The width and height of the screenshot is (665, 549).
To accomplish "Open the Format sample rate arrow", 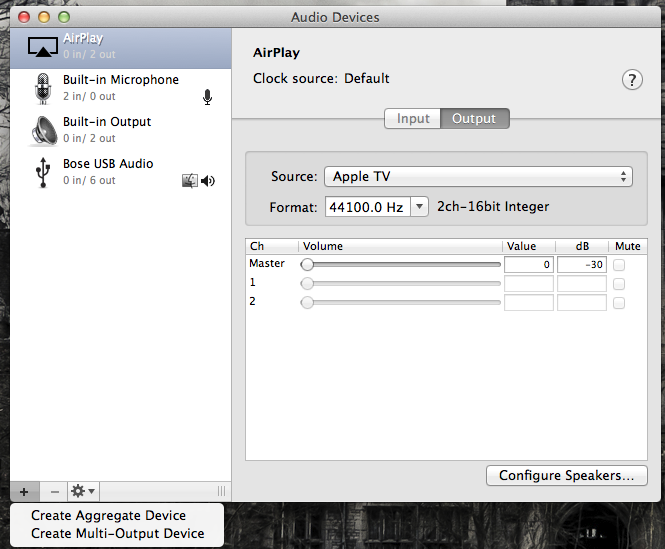I will tap(419, 207).
